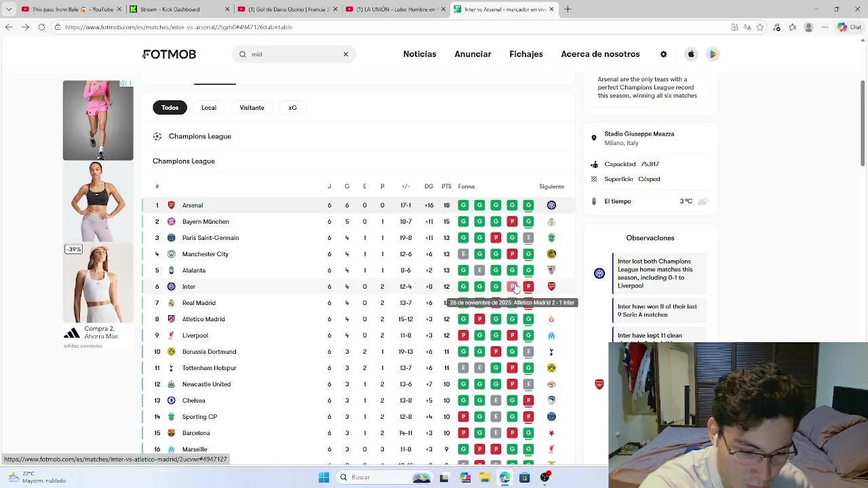Click 'Compra 2, Ahorra Más' Adidas ad
This screenshot has width=868, height=488.
coord(101,332)
